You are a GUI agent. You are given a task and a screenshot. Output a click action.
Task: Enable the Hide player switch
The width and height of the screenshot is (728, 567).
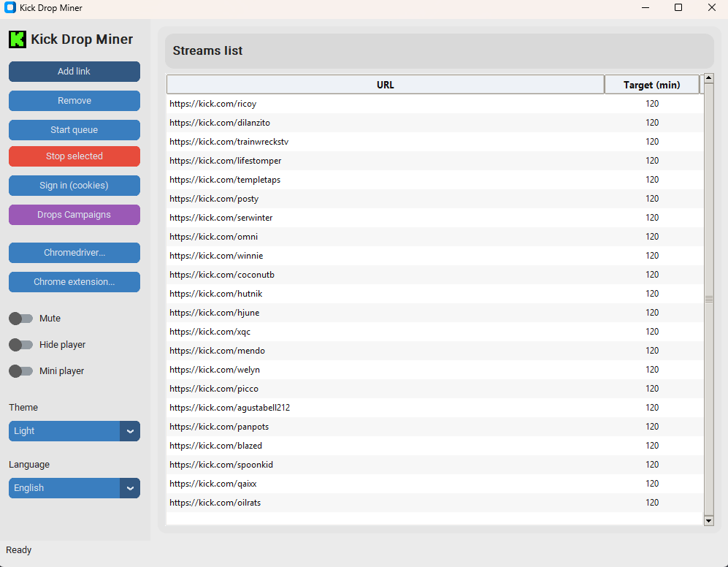click(x=21, y=345)
